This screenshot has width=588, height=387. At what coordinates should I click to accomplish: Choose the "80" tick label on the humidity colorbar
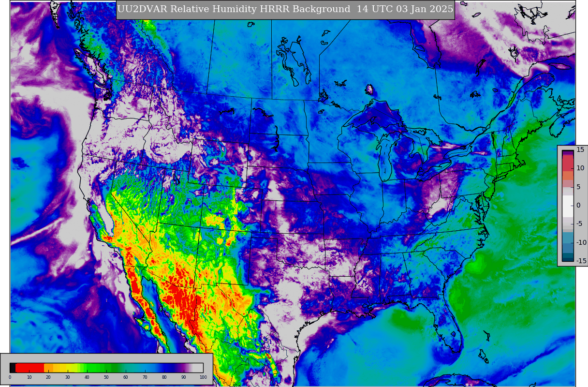[164, 377]
